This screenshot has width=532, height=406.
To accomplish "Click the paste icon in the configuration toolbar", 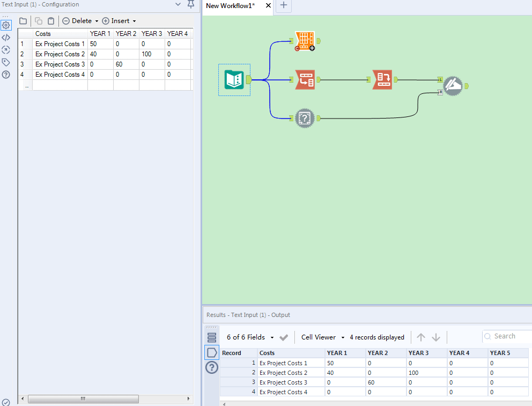I will (x=51, y=20).
